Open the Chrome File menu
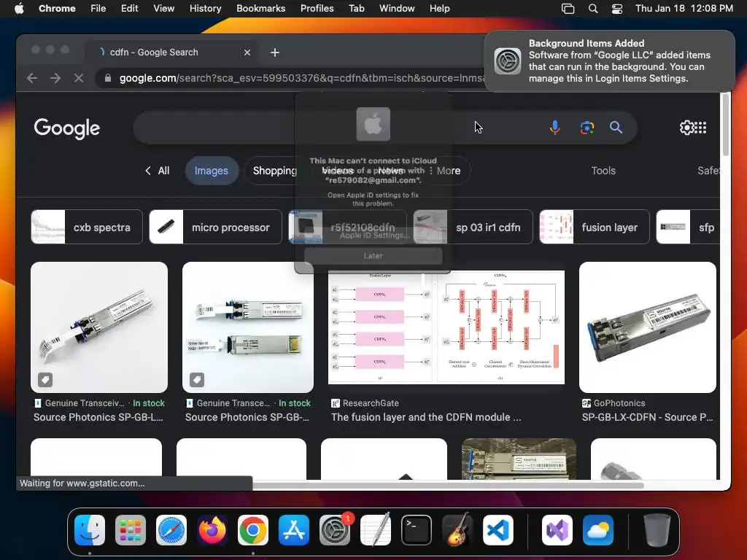Screen dimensions: 747x560 pyautogui.click(x=98, y=9)
